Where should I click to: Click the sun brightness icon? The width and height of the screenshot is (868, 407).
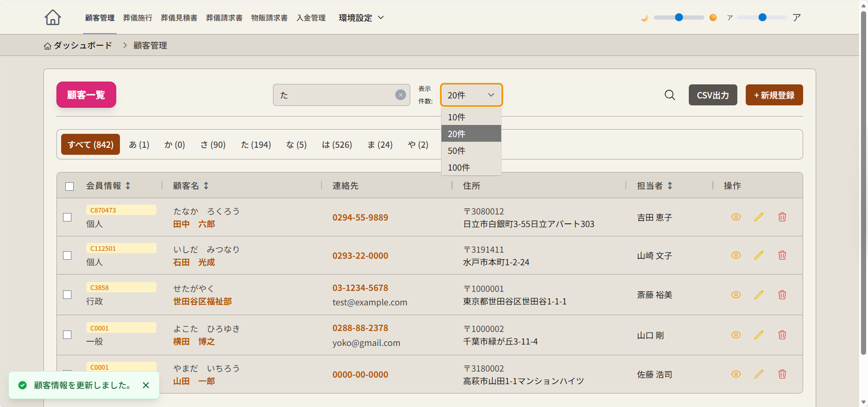(713, 18)
